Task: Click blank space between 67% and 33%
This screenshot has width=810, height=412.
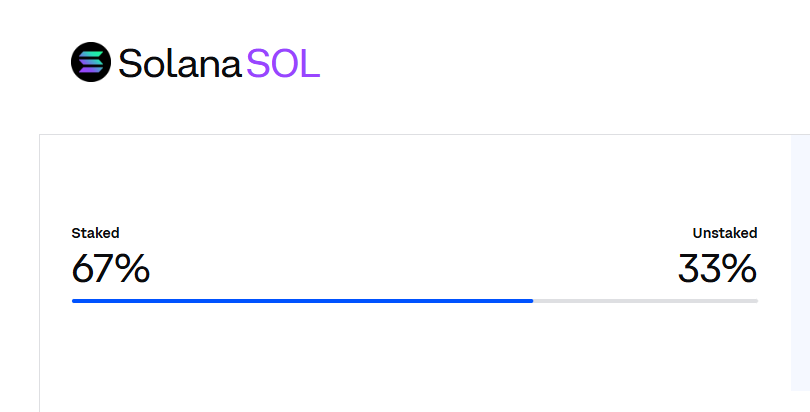Action: 410,269
